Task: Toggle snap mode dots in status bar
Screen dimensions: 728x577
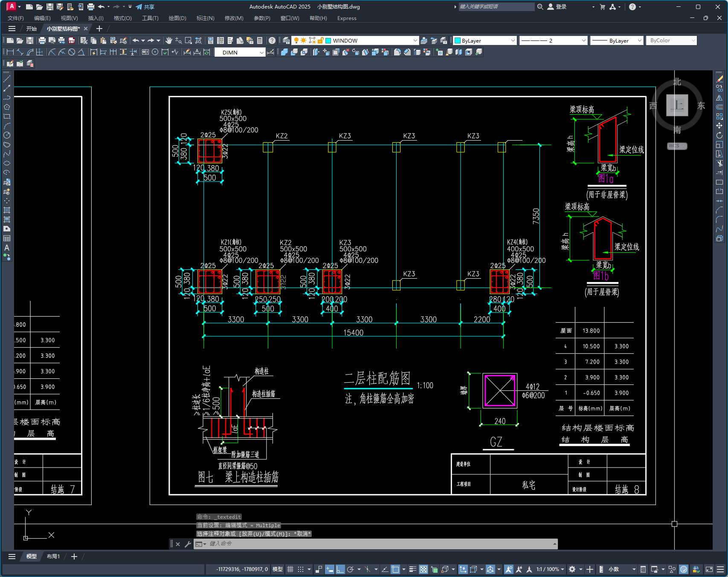Action: pyautogui.click(x=301, y=569)
